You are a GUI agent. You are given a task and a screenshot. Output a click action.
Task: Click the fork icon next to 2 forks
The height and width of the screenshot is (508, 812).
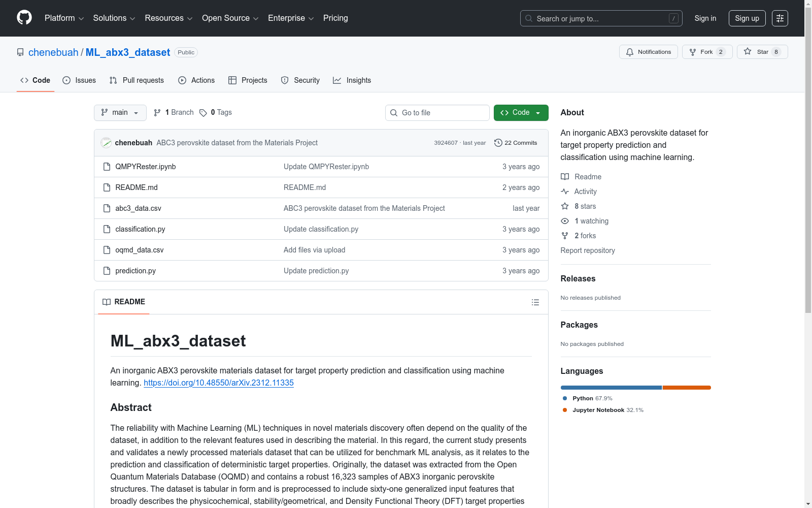565,236
